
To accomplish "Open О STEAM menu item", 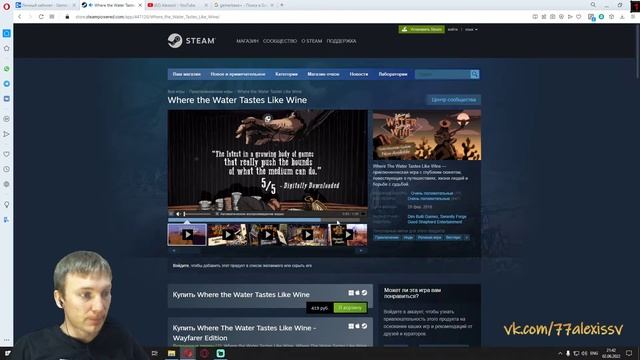I will click(x=311, y=41).
